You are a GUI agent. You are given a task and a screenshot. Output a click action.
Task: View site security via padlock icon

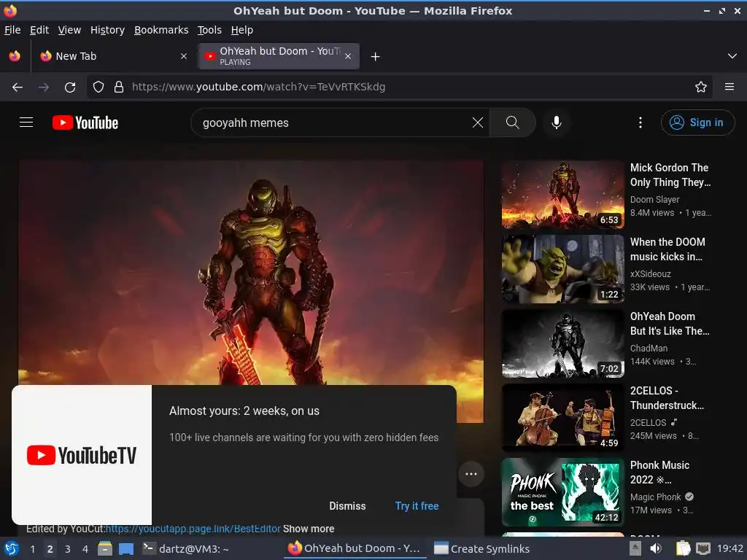coord(119,87)
